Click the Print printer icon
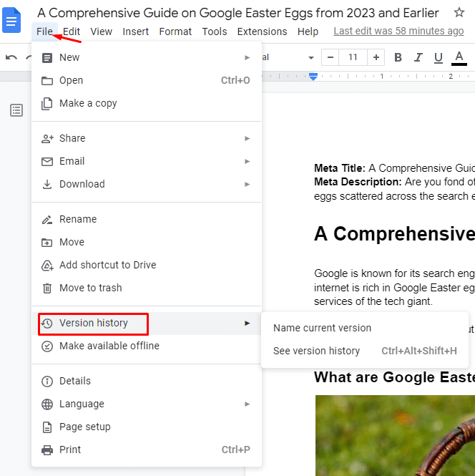Screen dimensions: 475x476 tap(47, 450)
